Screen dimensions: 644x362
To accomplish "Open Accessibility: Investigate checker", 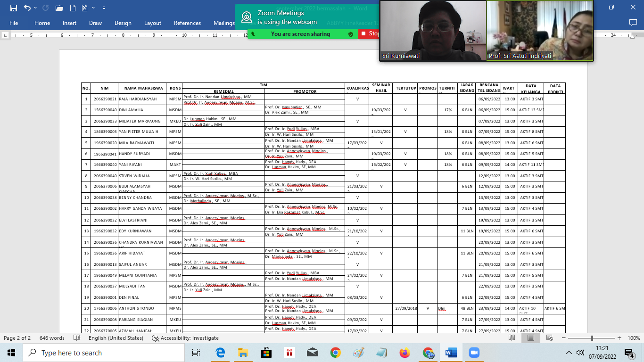I will coord(185,338).
